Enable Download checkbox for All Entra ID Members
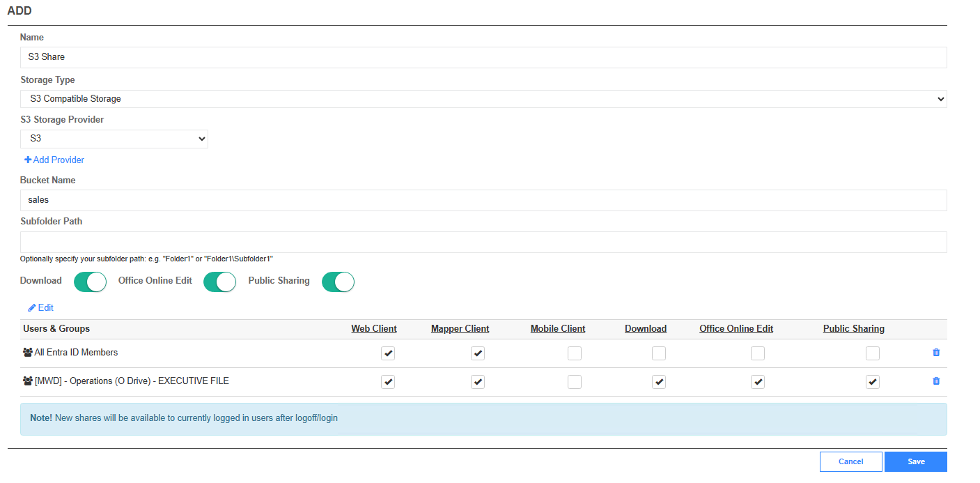Image resolution: width=980 pixels, height=483 pixels. click(659, 353)
